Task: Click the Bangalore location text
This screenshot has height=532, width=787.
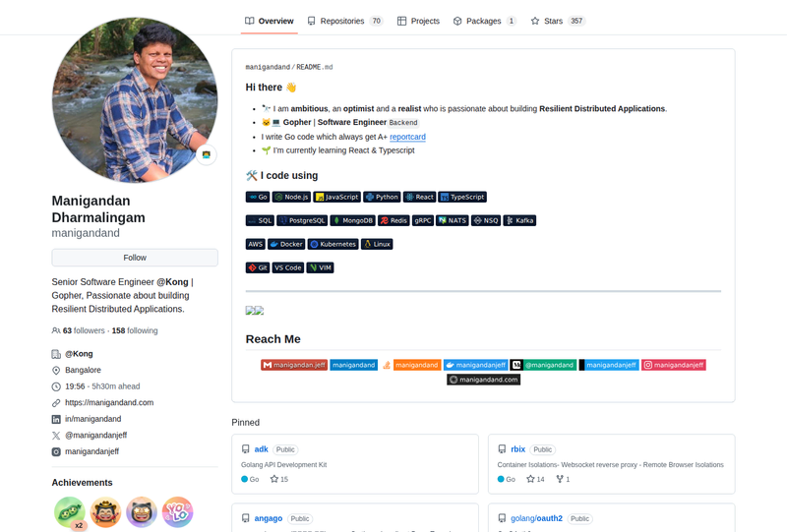Action: pyautogui.click(x=83, y=370)
